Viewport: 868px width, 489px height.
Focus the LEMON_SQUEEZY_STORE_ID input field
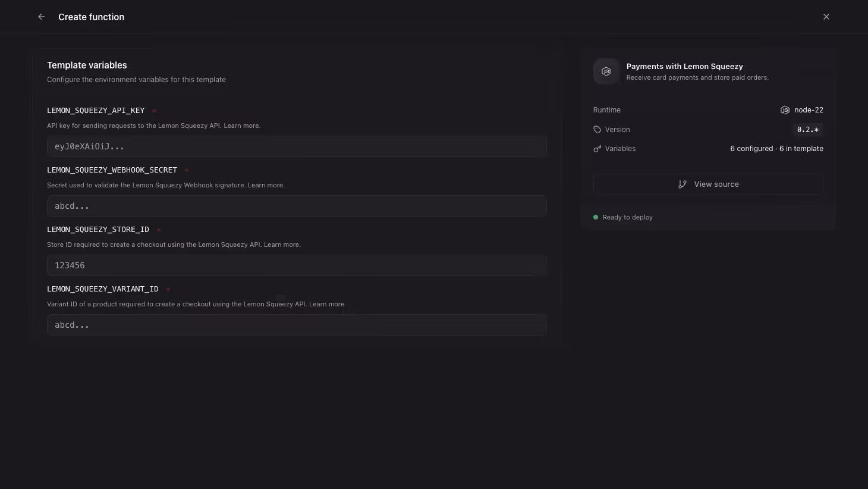pos(297,265)
